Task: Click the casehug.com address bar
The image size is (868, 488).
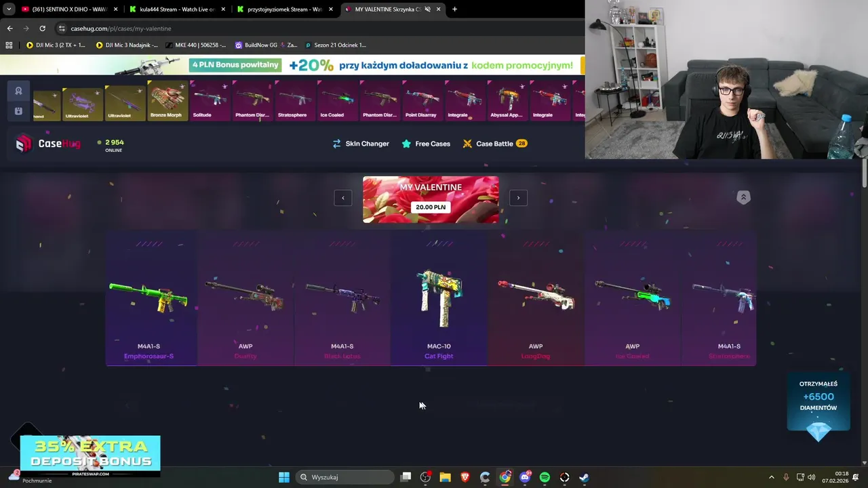Action: coord(319,28)
